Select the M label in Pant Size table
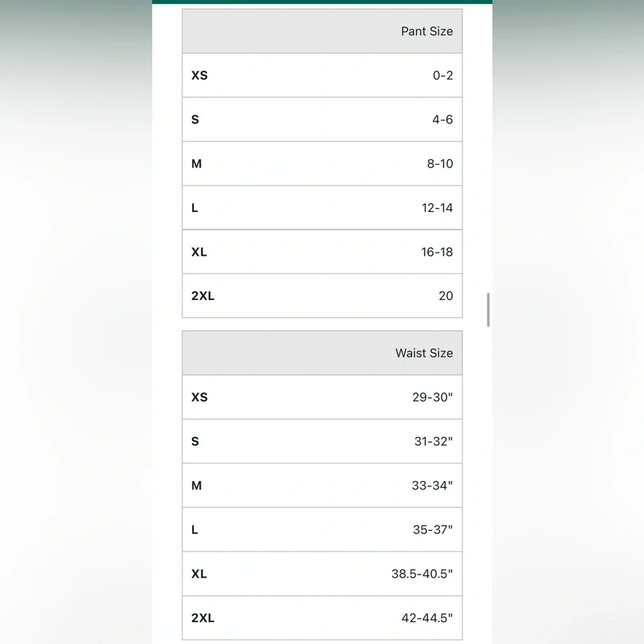This screenshot has height=644, width=644. [196, 164]
